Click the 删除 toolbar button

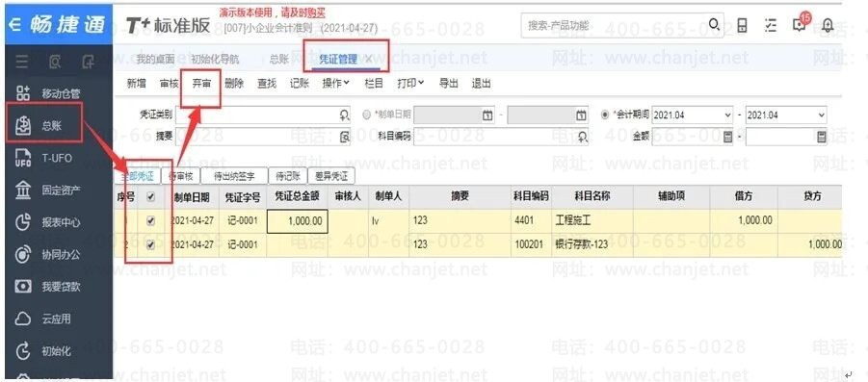[x=234, y=83]
